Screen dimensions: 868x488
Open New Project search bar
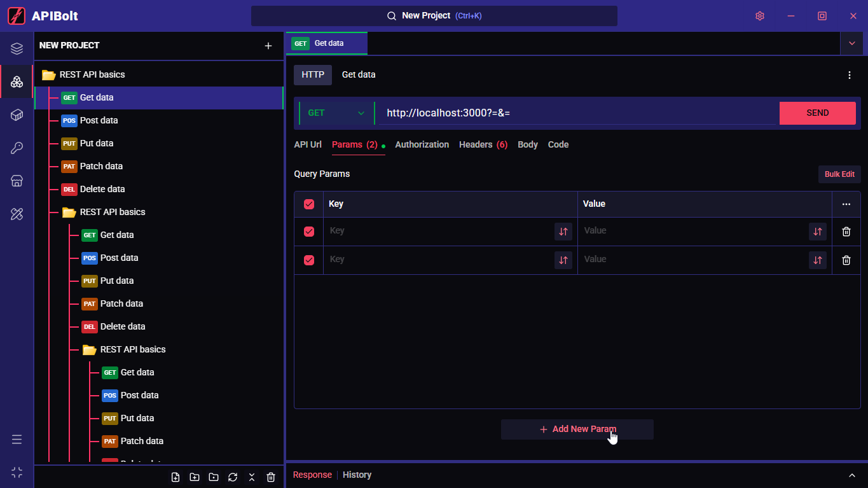(434, 16)
